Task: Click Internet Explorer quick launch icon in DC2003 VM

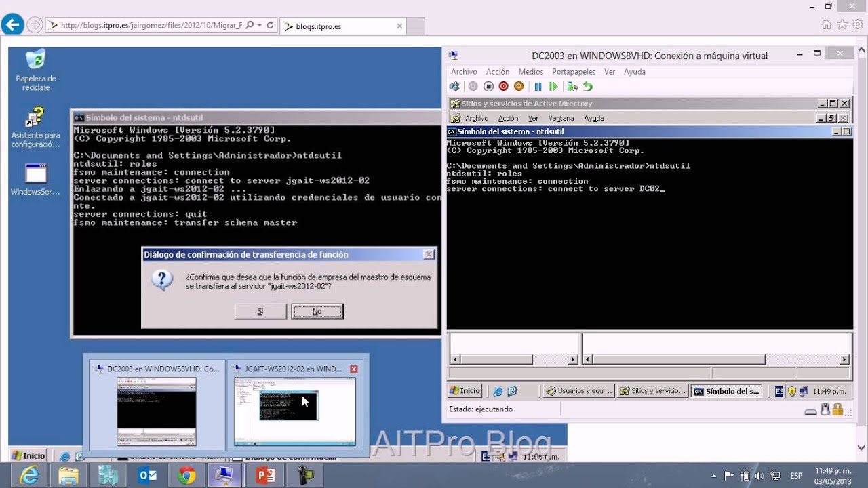Action: click(498, 391)
